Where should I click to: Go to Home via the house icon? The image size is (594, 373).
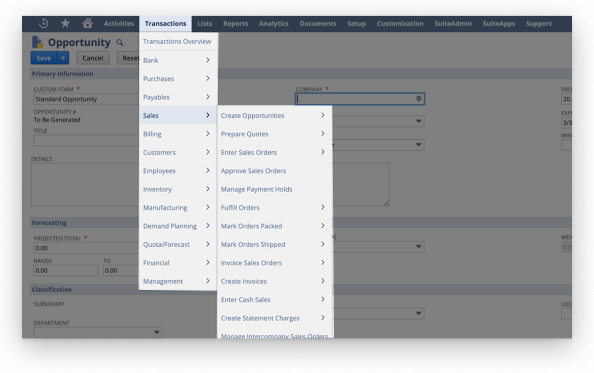88,23
